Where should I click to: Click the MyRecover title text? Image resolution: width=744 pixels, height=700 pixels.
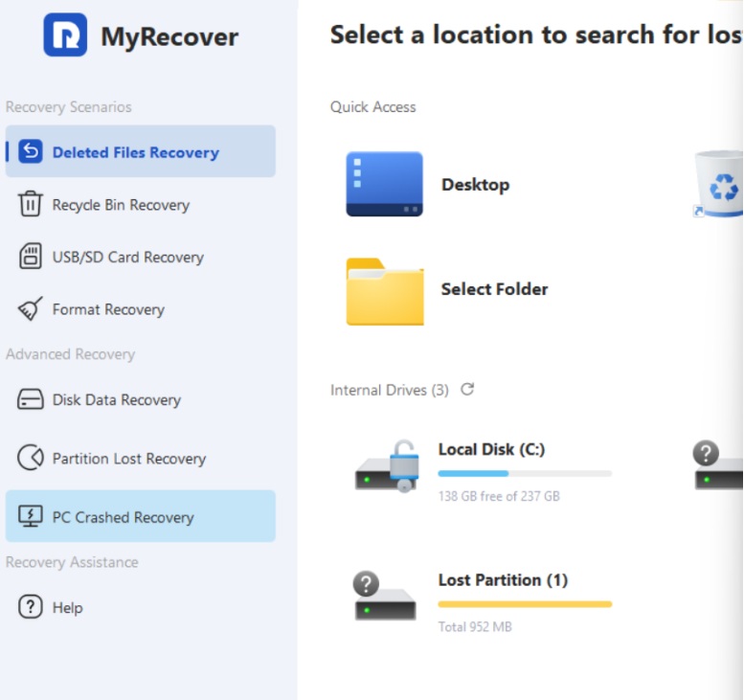(x=169, y=36)
